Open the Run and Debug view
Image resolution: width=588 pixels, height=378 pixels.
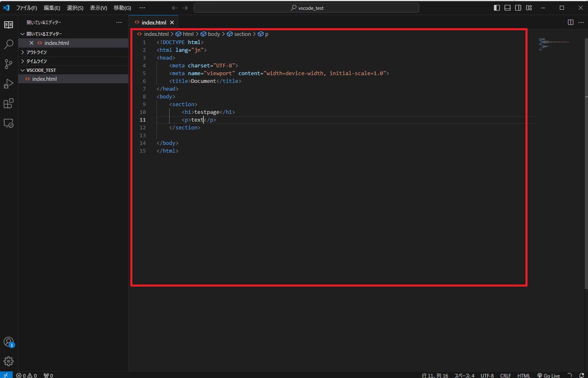click(9, 84)
